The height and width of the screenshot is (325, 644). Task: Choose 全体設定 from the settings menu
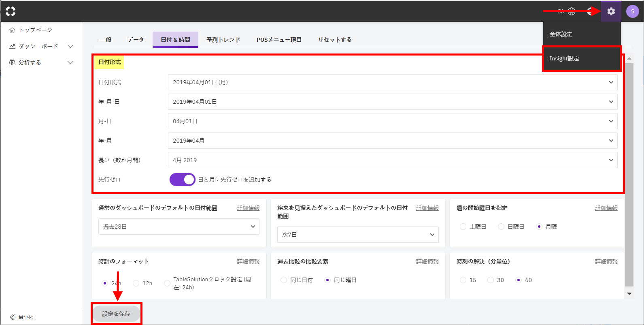pyautogui.click(x=582, y=34)
